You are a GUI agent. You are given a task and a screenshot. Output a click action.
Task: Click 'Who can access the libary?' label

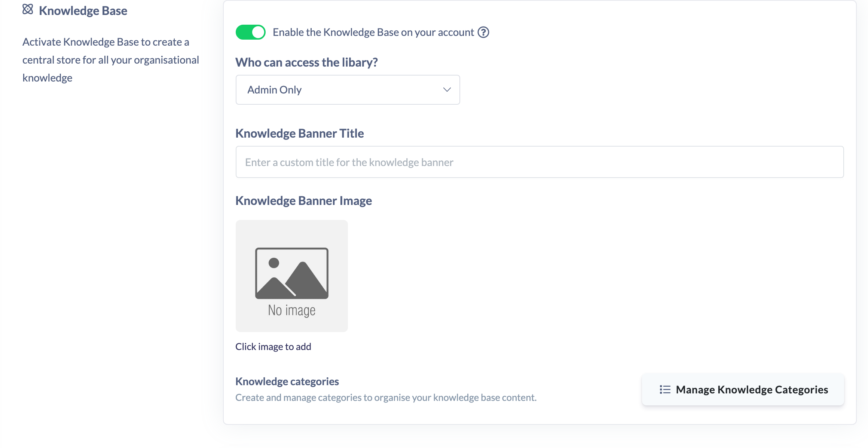tap(306, 62)
